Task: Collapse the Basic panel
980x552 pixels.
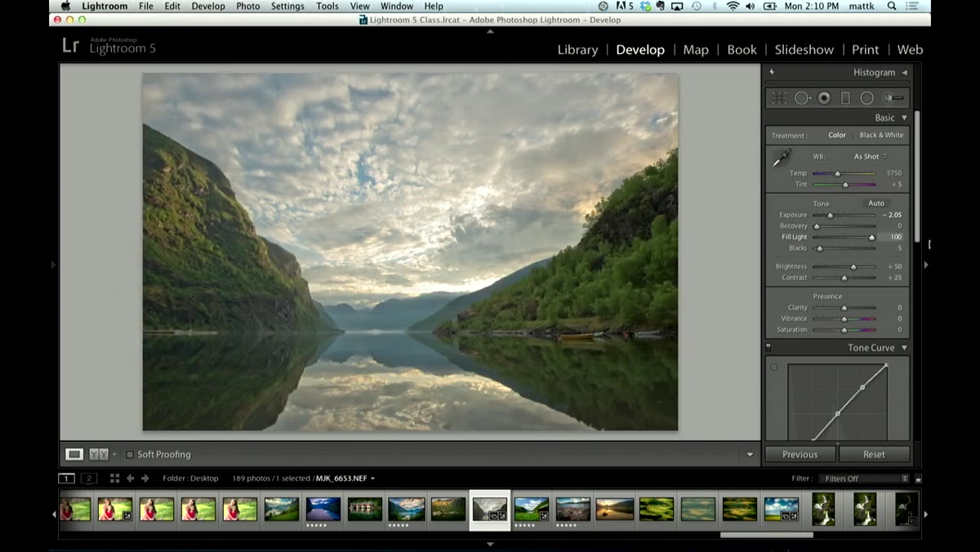Action: click(904, 118)
